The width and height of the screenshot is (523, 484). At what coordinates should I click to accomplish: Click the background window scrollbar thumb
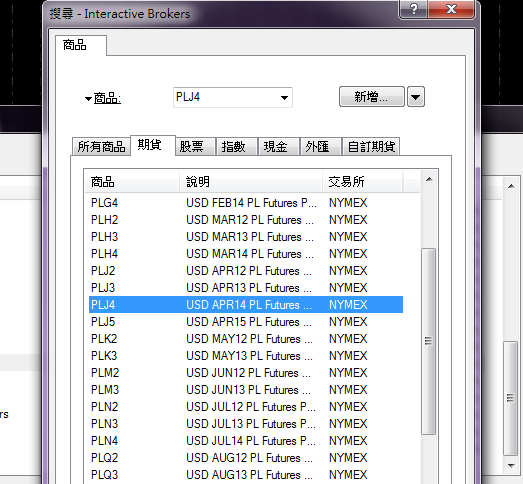pos(510,398)
